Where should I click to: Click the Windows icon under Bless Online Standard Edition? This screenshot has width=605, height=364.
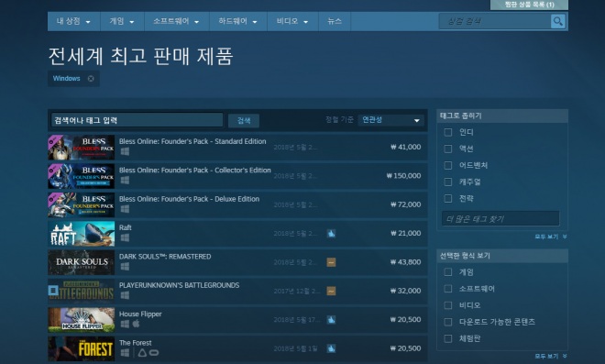[x=125, y=151]
